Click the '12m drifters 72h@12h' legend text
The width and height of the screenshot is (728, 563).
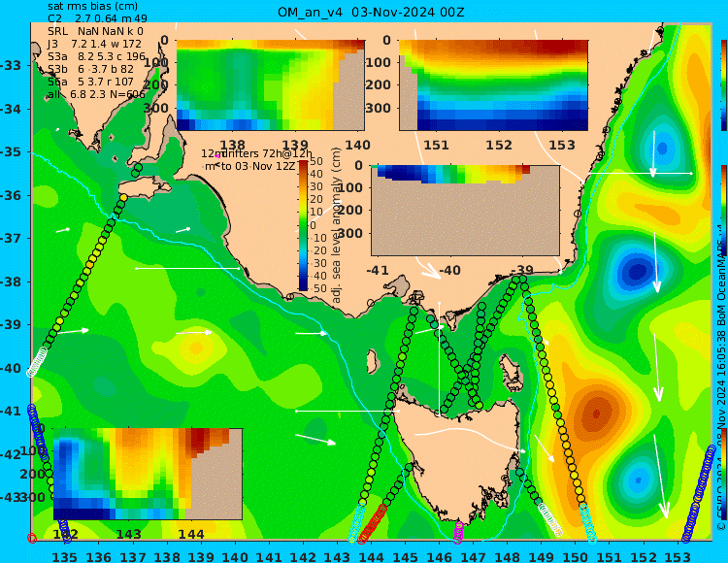coord(256,153)
